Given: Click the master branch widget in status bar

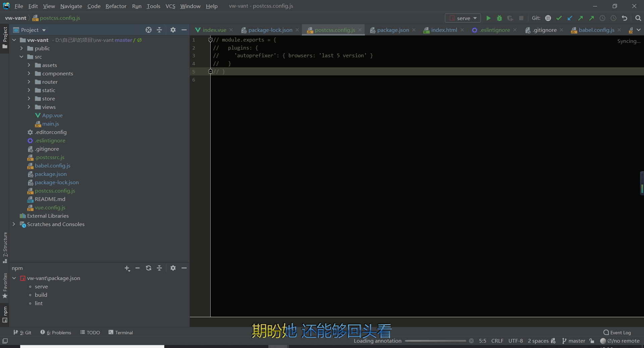Looking at the screenshot, I should (574, 341).
